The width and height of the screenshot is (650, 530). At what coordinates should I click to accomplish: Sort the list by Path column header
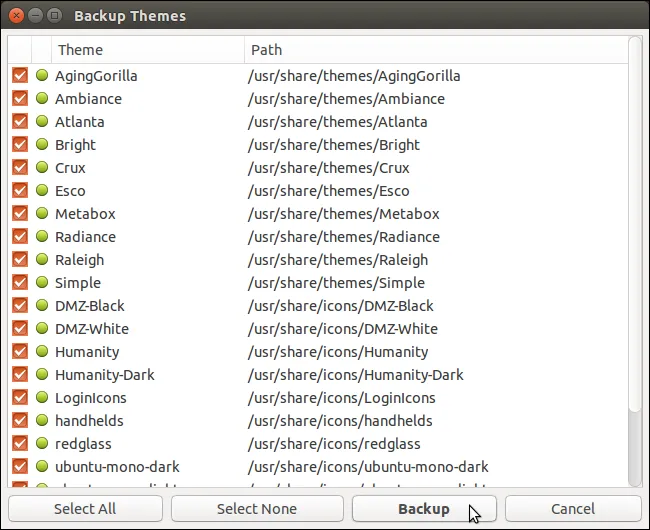pyautogui.click(x=436, y=50)
